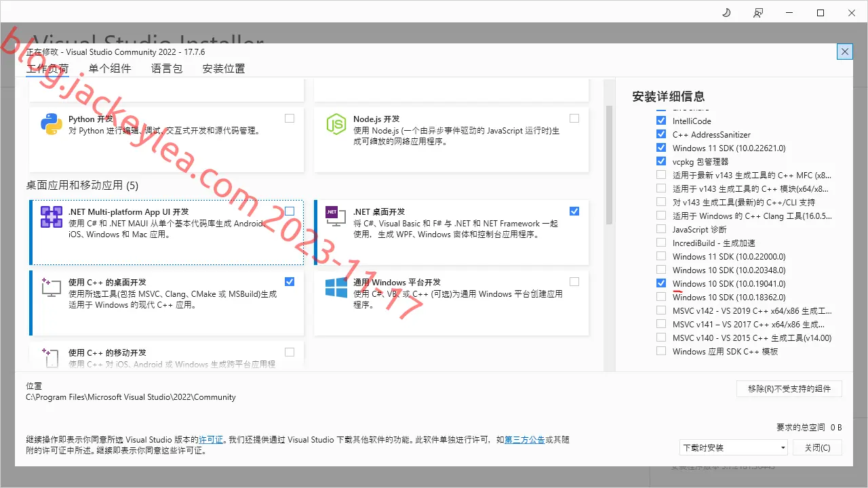The image size is (868, 488).
Task: Click the Desktop development with C++ icon
Action: [52, 287]
